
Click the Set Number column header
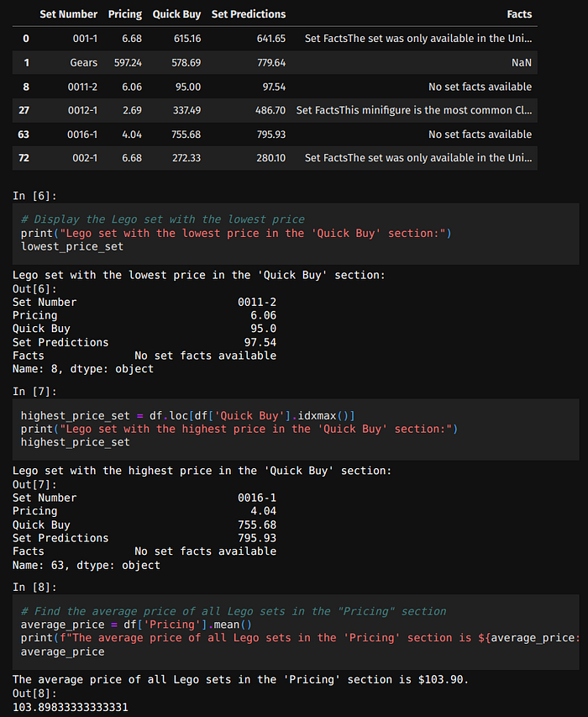coord(69,14)
